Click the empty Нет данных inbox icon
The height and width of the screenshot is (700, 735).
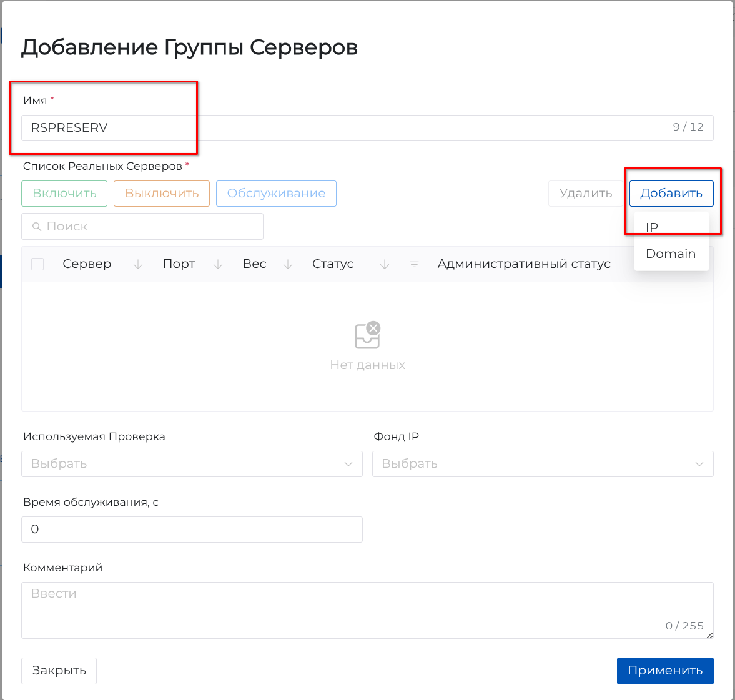(367, 335)
